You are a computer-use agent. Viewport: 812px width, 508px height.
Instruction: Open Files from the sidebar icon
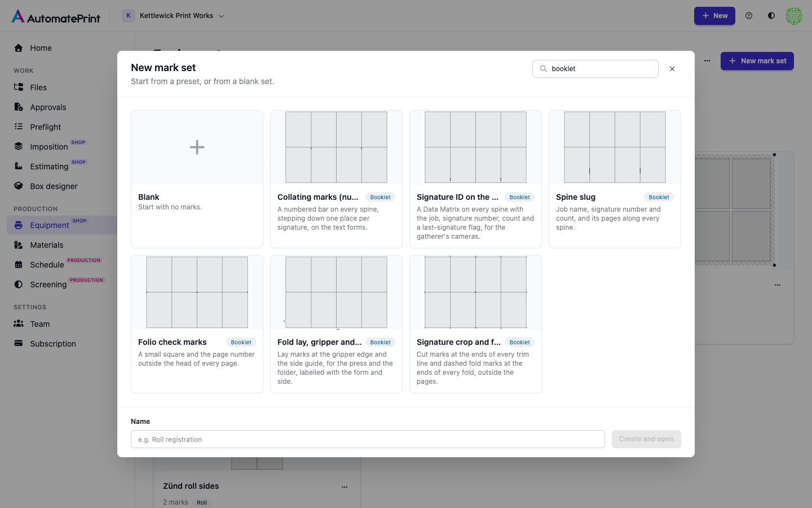(x=19, y=87)
